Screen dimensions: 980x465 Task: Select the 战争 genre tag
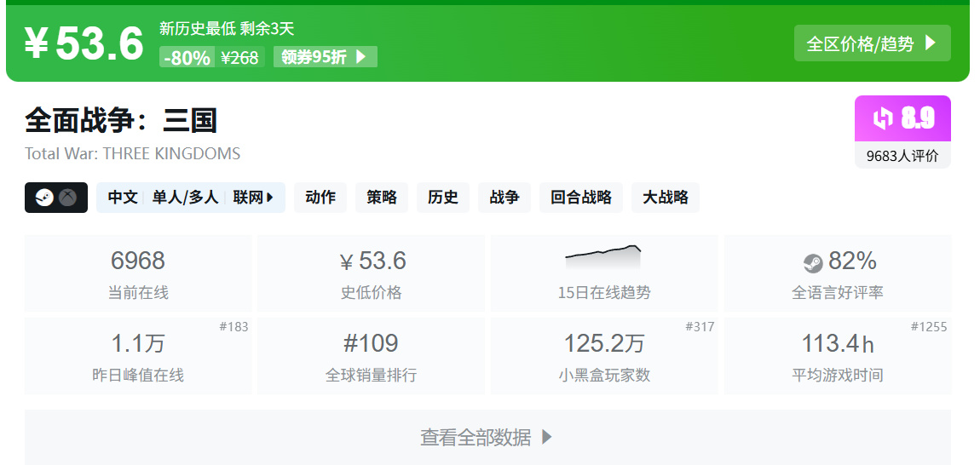[504, 198]
